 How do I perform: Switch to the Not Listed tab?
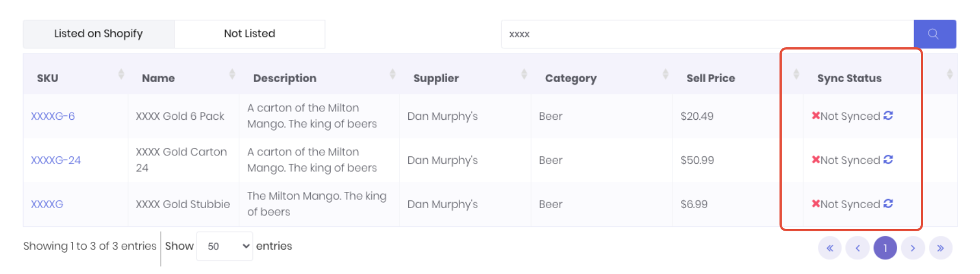pyautogui.click(x=250, y=34)
